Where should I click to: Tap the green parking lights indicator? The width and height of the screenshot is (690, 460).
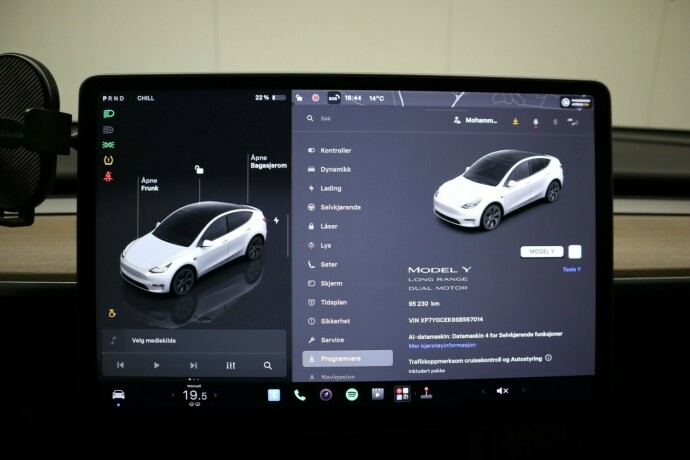click(108, 145)
